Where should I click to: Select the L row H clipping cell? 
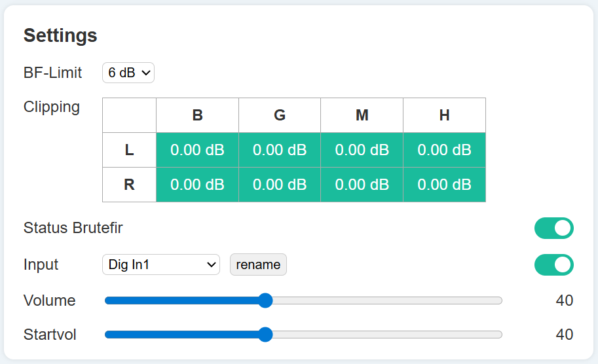click(444, 150)
